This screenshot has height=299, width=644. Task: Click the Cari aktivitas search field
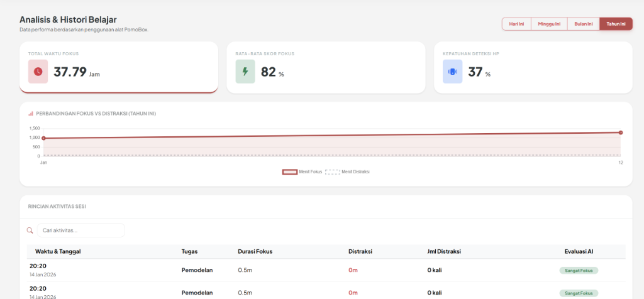(81, 231)
